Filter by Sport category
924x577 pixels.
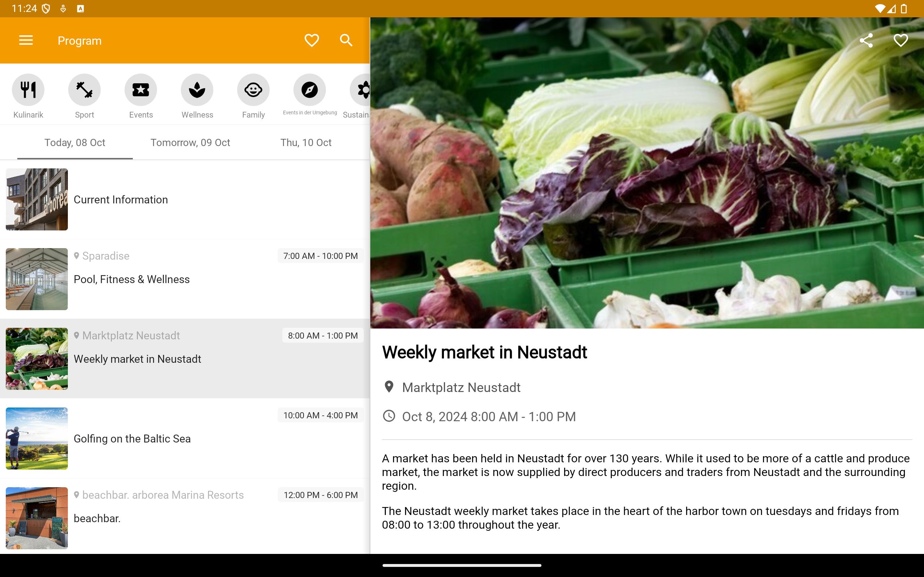pos(84,90)
